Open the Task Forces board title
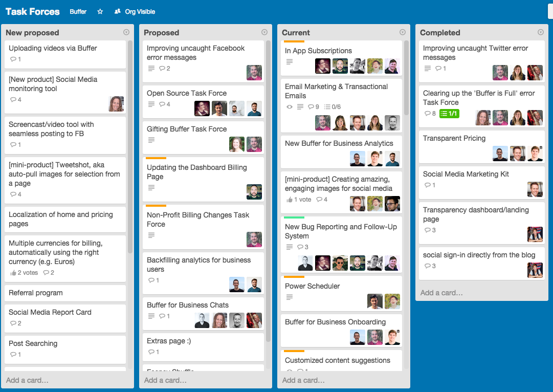Viewport: 553px width, 392px height. (x=32, y=12)
